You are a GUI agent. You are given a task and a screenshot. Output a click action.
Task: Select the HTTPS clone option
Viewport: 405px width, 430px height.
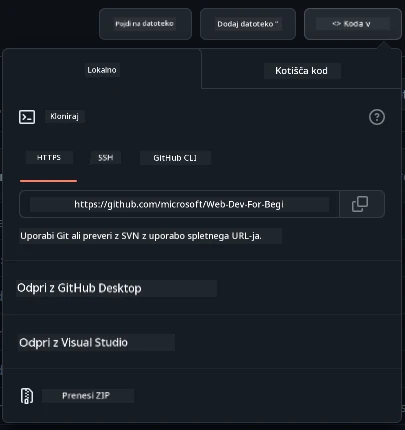(49, 157)
